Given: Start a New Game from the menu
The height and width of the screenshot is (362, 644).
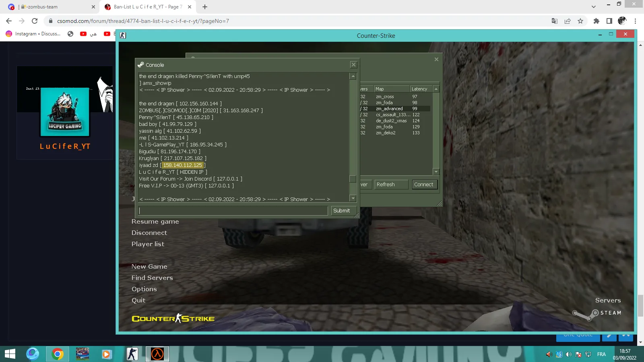Looking at the screenshot, I should click(149, 267).
